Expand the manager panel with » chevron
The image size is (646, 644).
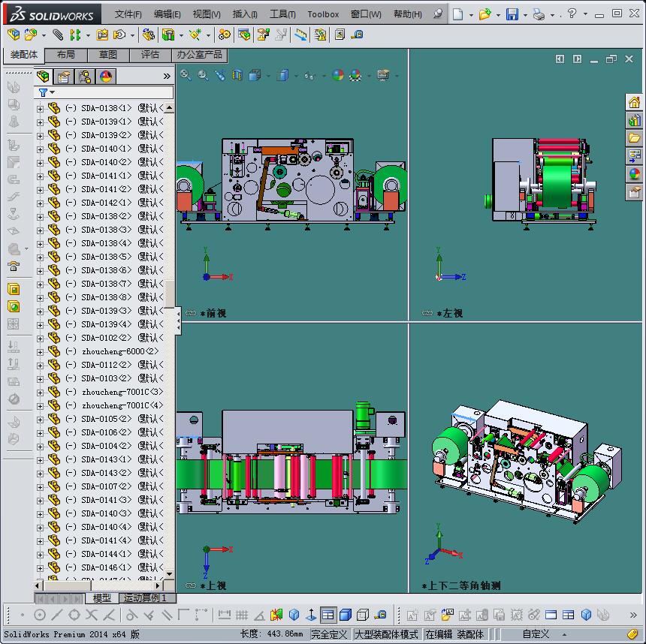pyautogui.click(x=167, y=76)
